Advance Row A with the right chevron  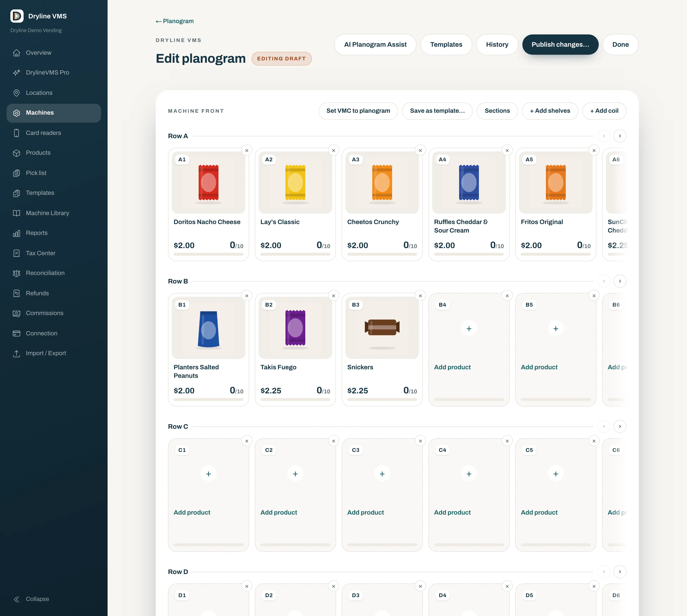tap(620, 136)
